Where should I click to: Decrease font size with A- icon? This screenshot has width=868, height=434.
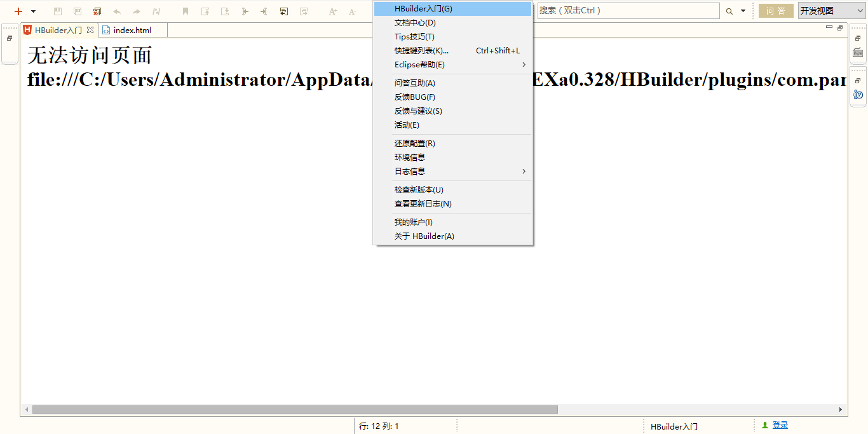pos(352,11)
